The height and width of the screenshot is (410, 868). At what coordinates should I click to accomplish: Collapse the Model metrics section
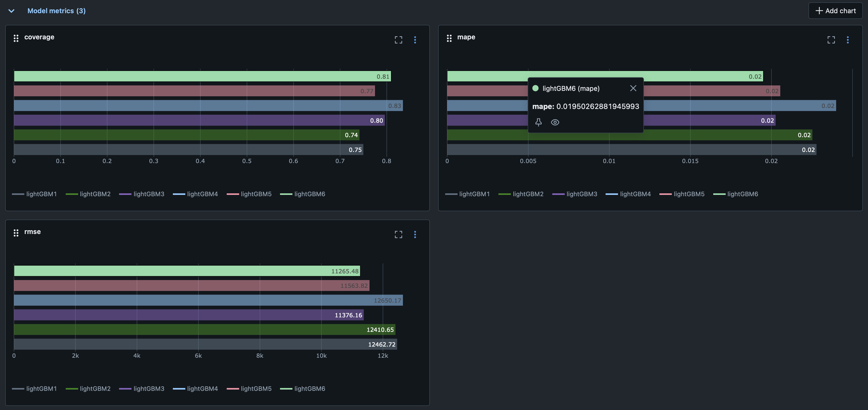(11, 10)
